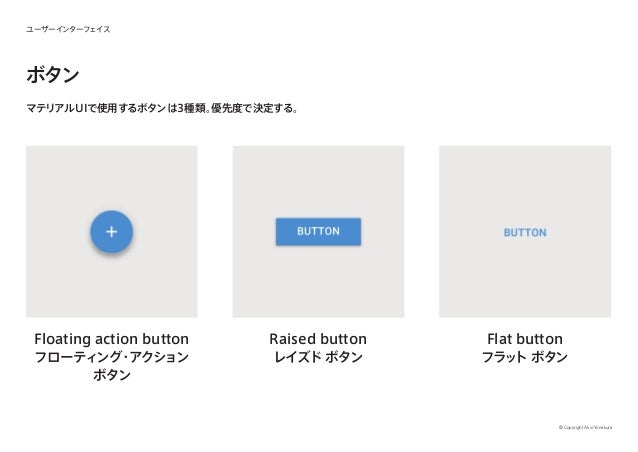Click the flat BUTTON text
Viewport: 638px width, 452px height.
[x=525, y=232]
